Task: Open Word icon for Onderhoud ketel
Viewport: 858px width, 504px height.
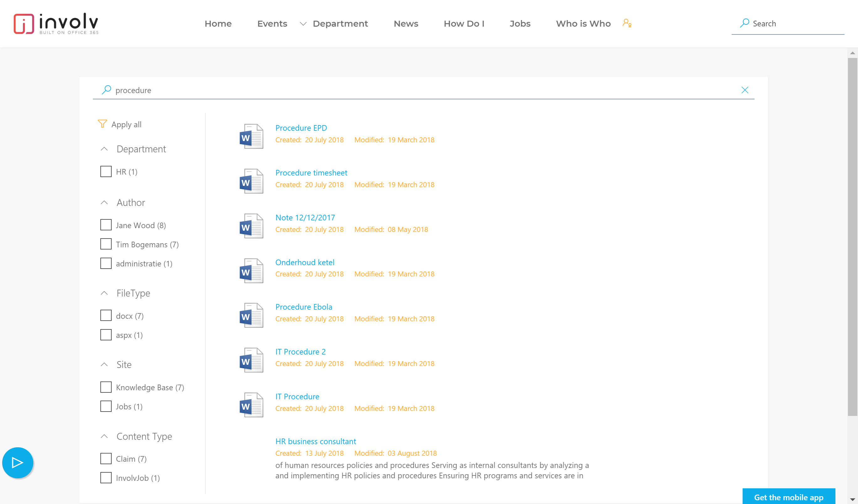Action: (x=251, y=270)
